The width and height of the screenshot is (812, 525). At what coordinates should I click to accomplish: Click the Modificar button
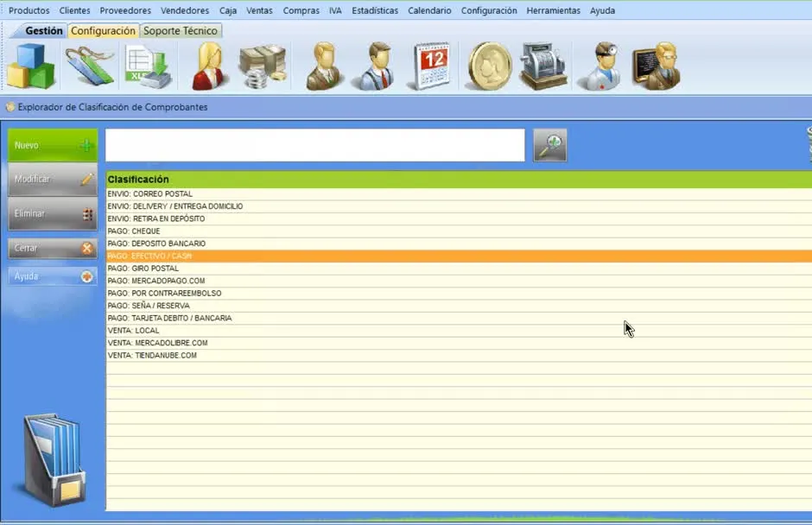pyautogui.click(x=53, y=179)
